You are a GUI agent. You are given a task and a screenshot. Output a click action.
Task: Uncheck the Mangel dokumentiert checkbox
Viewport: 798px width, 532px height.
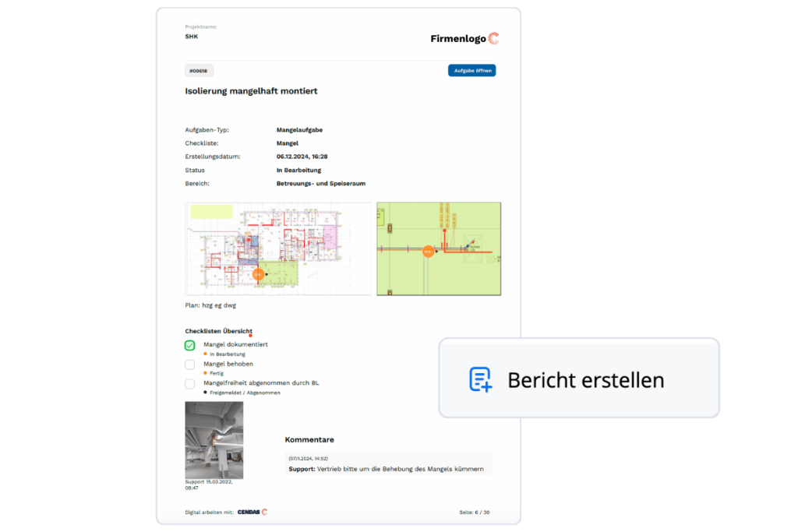coord(190,345)
